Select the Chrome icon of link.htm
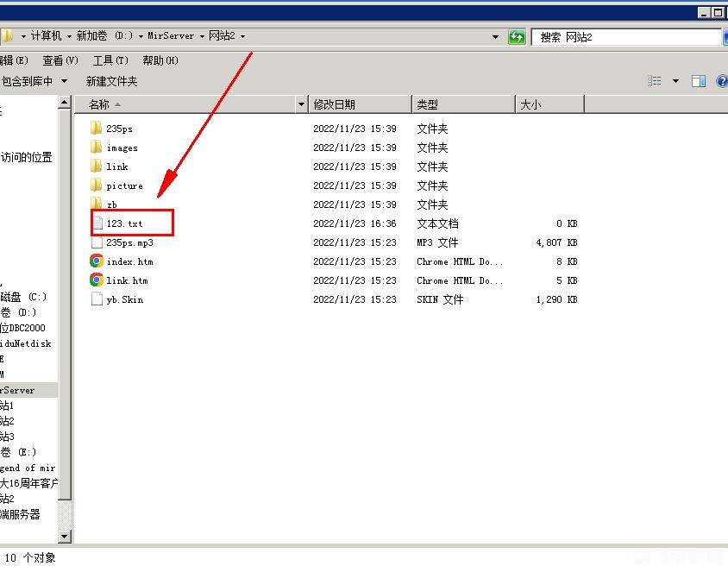 pos(96,280)
